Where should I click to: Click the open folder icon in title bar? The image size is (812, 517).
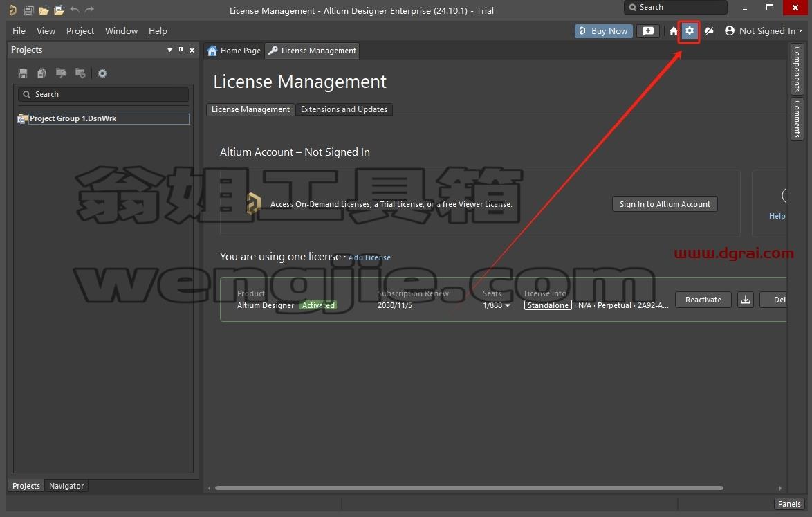coord(44,10)
